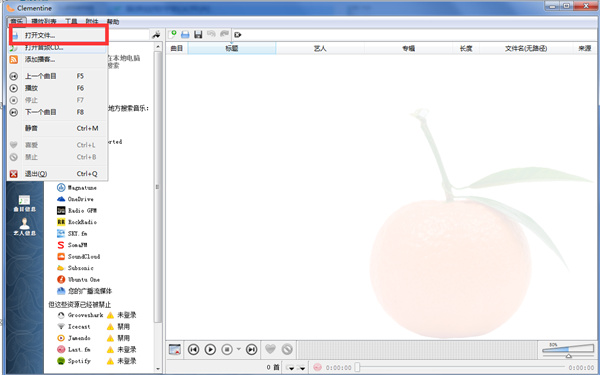600x375 pixels.
Task: Click the gray heart love button in bottom bar
Action: (x=270, y=349)
